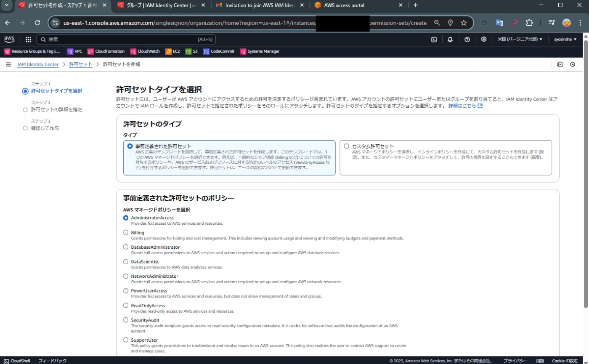Screen dimensions: 589x364
Task: Click the browser address bar URL
Action: click(245, 23)
